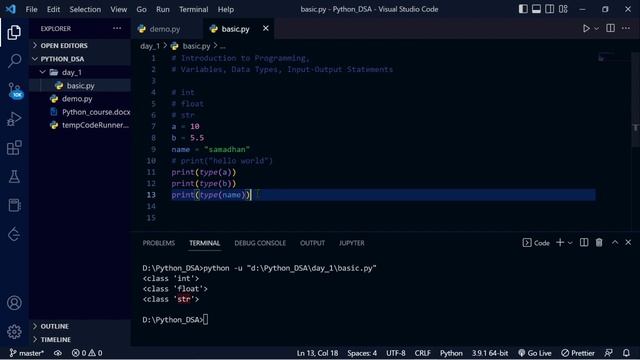
Task: Toggle secondary side bar layout icon
Action: pyautogui.click(x=550, y=9)
